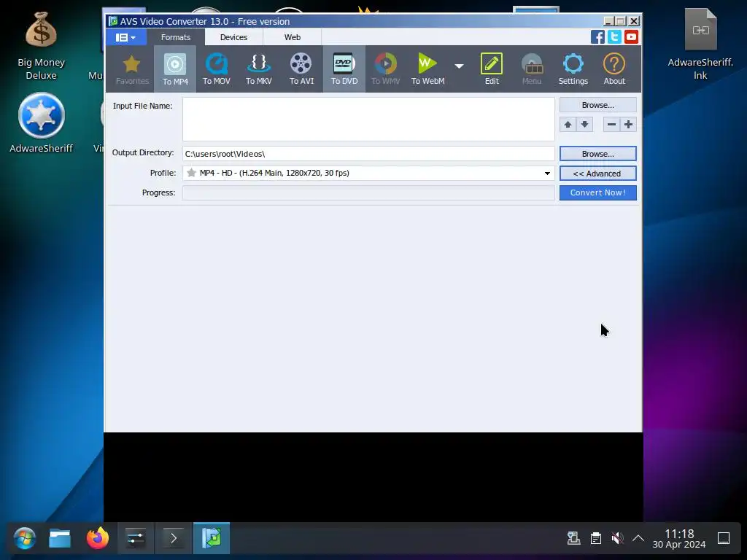Open the terminal taskbar icon
The image size is (747, 560).
coord(174,539)
